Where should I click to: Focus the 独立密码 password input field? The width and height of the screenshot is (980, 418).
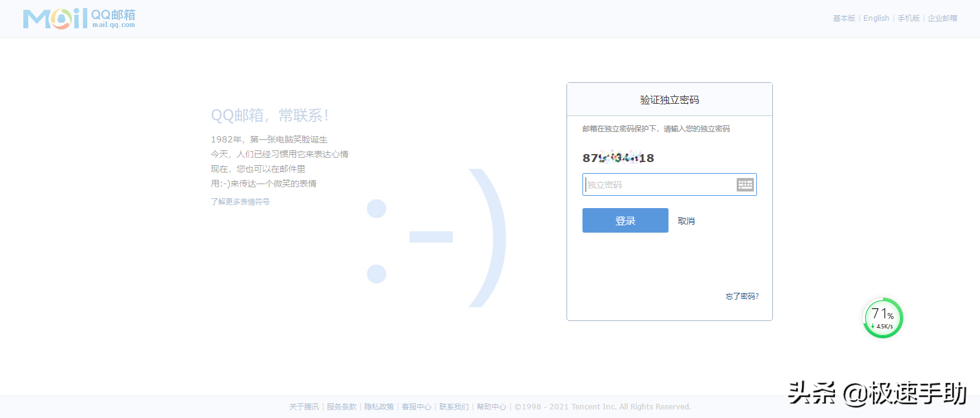(x=669, y=185)
